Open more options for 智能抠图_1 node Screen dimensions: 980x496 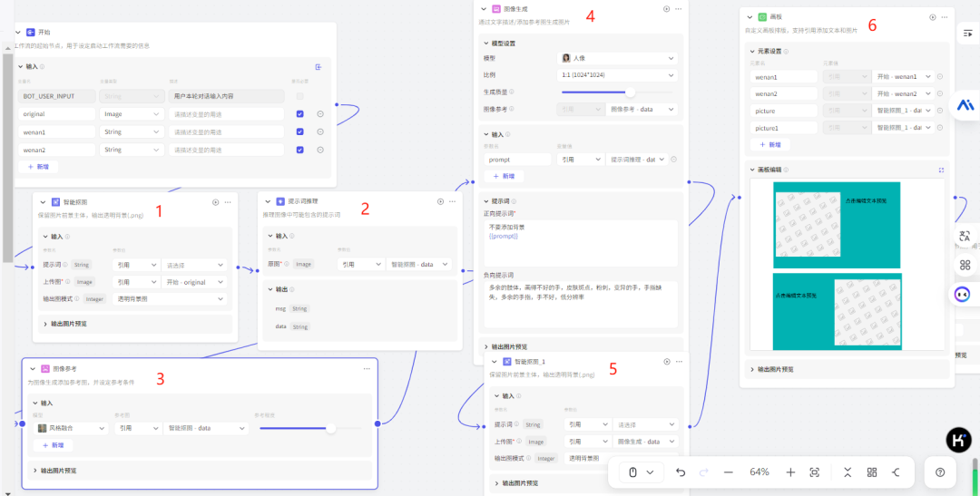pos(678,361)
